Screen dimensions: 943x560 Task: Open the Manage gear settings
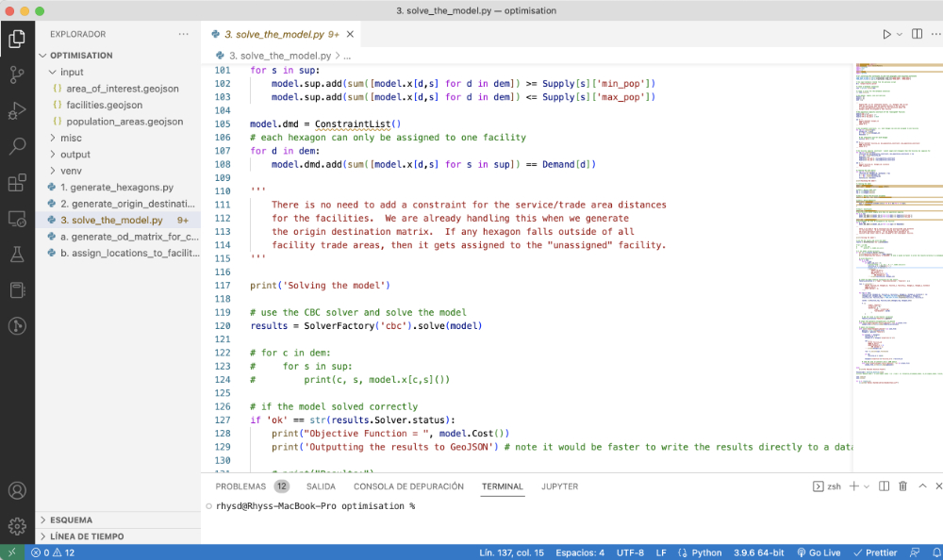[17, 525]
